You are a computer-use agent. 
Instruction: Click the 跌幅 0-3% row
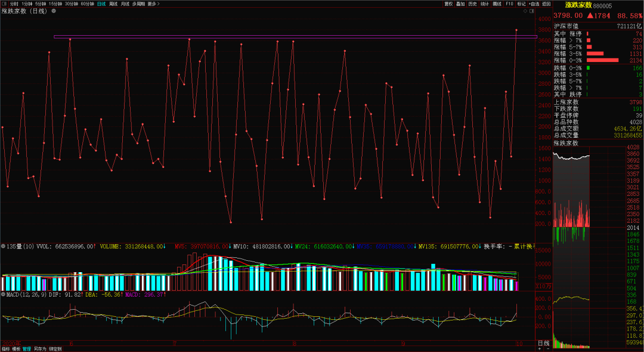click(597, 68)
